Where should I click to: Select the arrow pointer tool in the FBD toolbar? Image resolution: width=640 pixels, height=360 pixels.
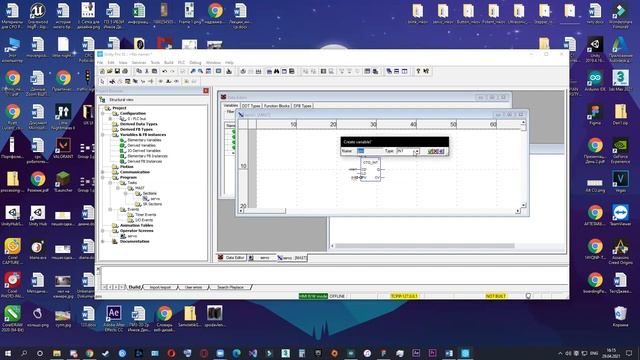pyautogui.click(x=102, y=81)
